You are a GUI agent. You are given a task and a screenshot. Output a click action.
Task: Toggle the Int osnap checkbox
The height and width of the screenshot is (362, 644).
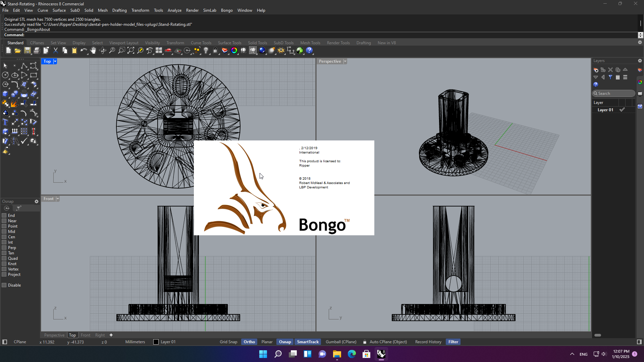(4, 242)
